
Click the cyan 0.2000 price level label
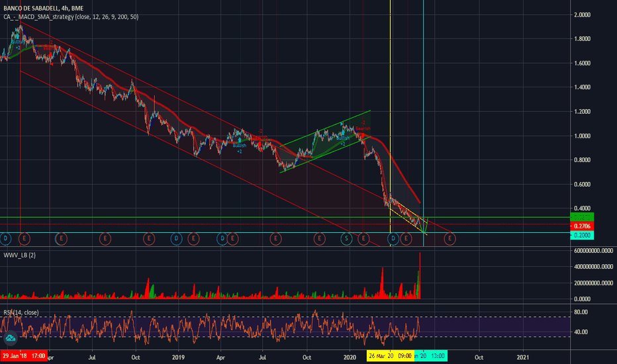pyautogui.click(x=582, y=236)
